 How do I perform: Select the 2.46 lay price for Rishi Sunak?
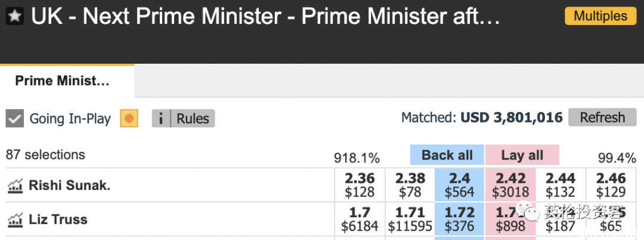coord(611,185)
